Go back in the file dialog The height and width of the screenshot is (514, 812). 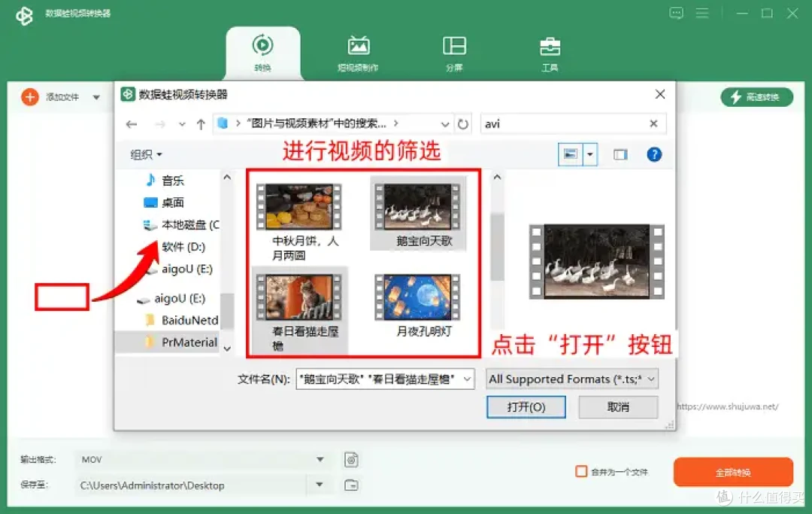(x=132, y=124)
